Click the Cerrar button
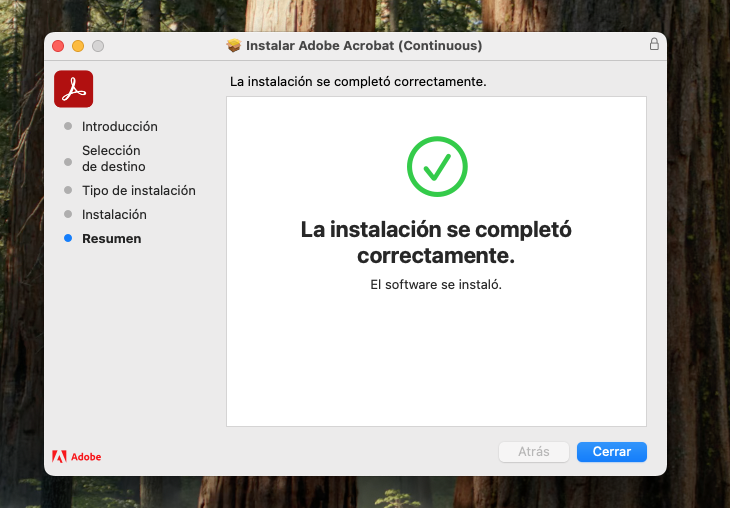The image size is (730, 508). tap(611, 452)
